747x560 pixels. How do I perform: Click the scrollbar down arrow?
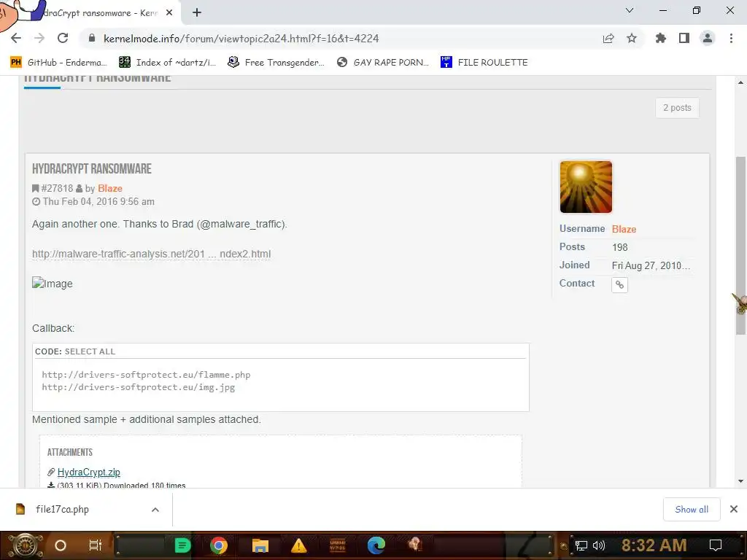[740, 481]
